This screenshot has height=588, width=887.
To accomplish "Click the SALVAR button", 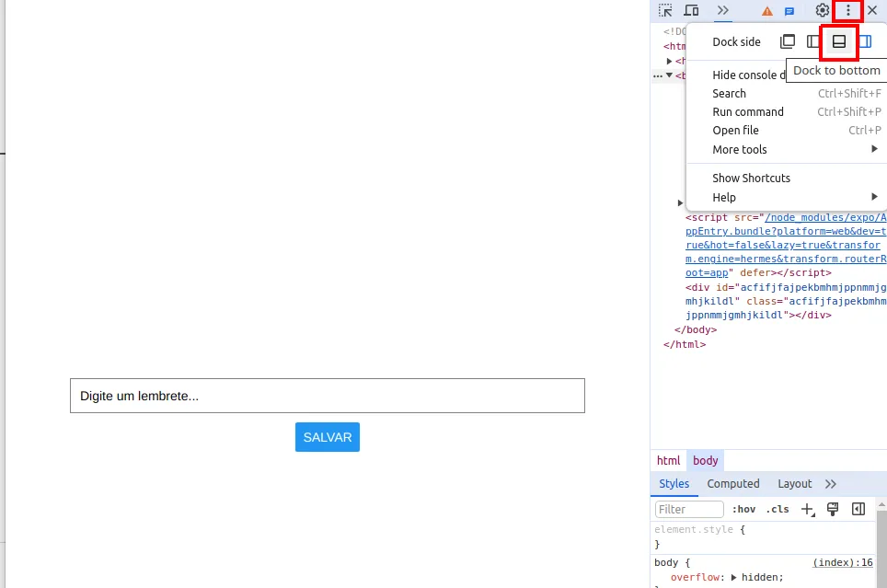I will [328, 437].
